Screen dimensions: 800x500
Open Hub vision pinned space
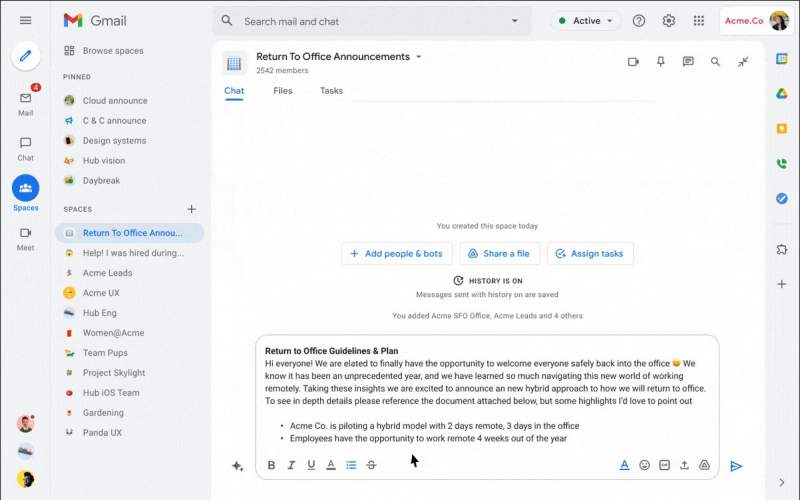(x=104, y=160)
